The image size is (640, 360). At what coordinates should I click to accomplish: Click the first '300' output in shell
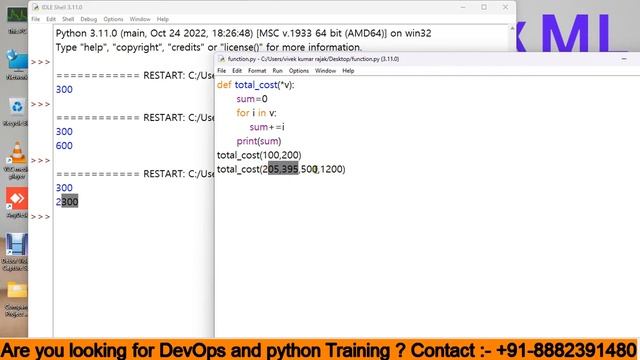coord(64,89)
